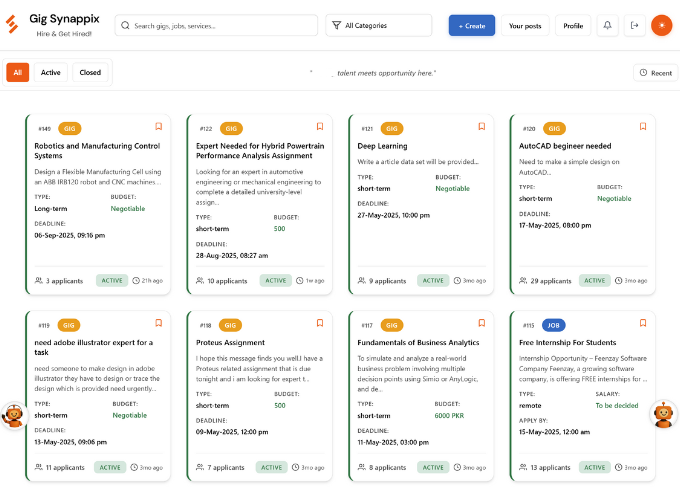This screenshot has height=490, width=680.
Task: Expand the All Categories dropdown
Action: (x=379, y=26)
